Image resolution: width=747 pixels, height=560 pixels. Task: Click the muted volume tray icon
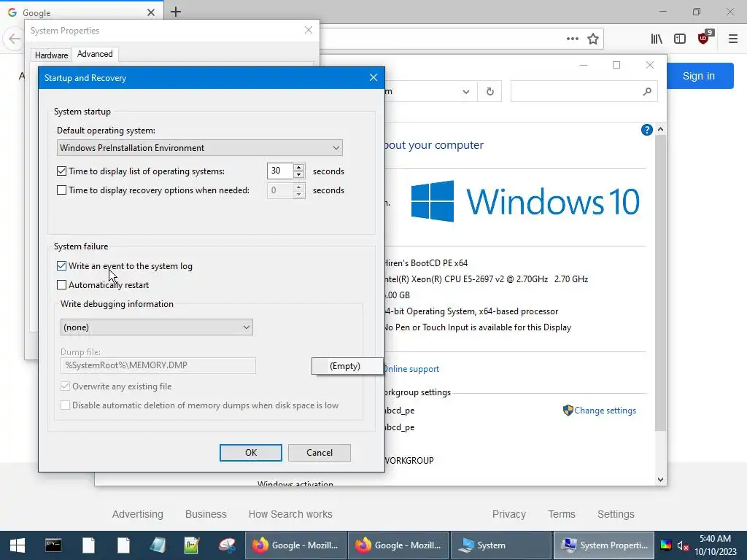pyautogui.click(x=683, y=545)
